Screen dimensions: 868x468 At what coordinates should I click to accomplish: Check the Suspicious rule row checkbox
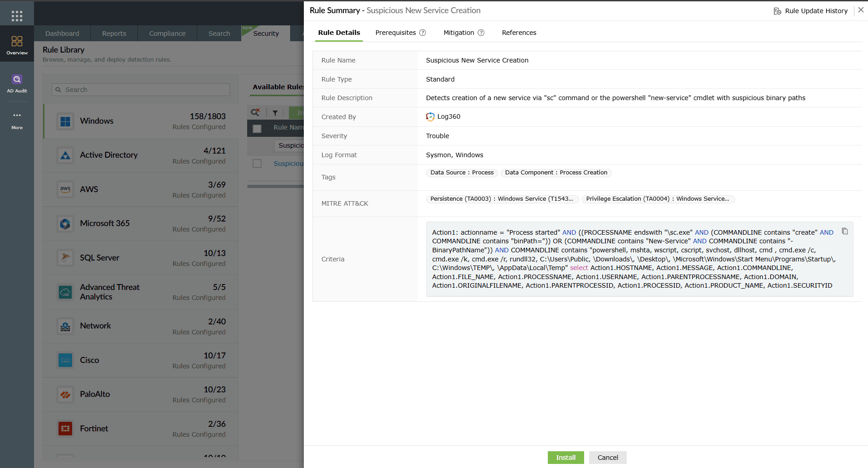coord(257,164)
